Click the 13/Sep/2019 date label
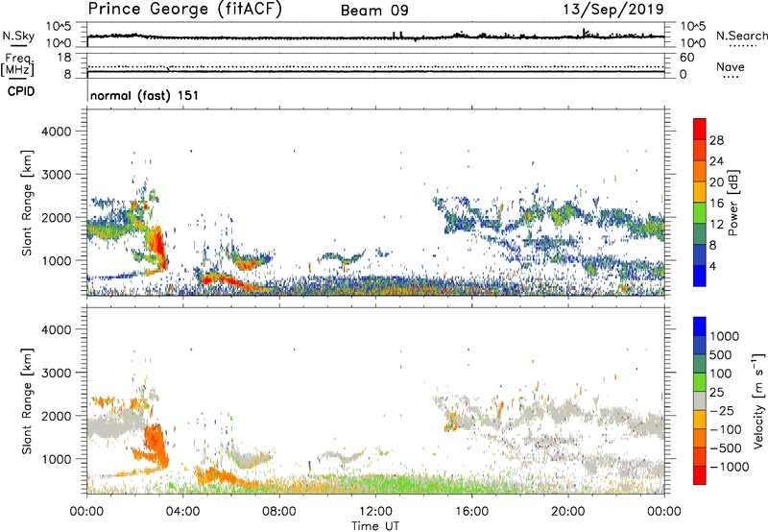768x532 pixels. click(x=613, y=10)
